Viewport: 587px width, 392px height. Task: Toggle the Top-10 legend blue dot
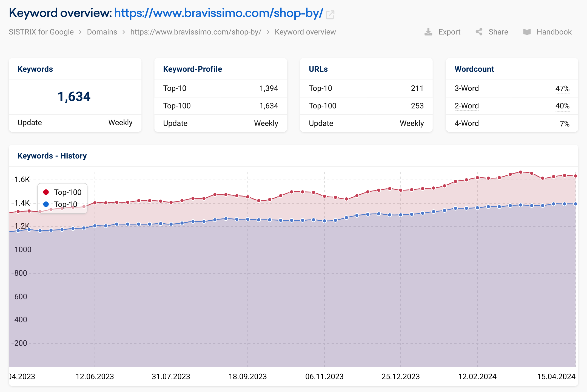[46, 204]
